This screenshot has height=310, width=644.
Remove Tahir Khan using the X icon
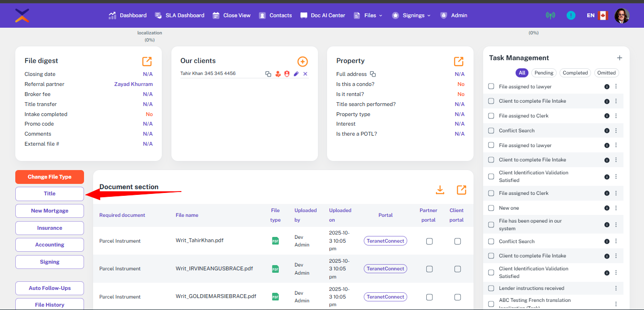point(305,74)
